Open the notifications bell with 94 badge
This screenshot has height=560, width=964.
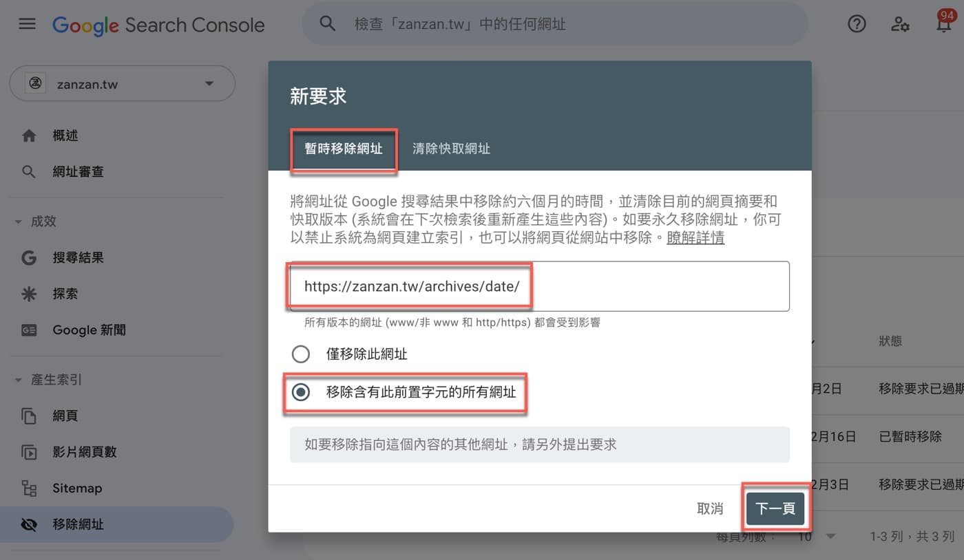pyautogui.click(x=944, y=23)
